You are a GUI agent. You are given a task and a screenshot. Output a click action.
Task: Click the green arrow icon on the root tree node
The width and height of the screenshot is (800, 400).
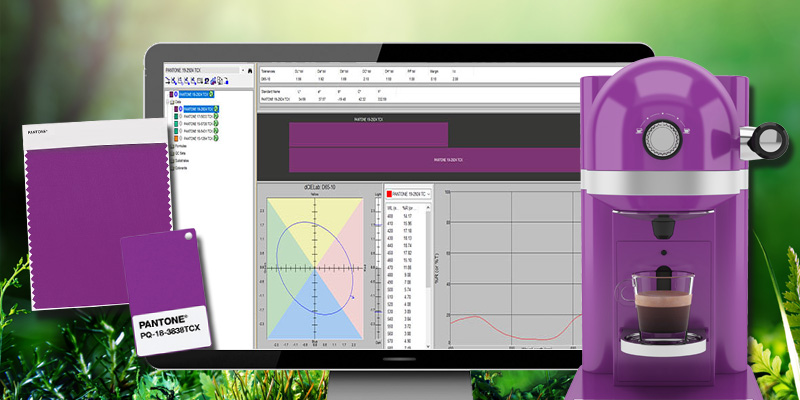[x=211, y=94]
